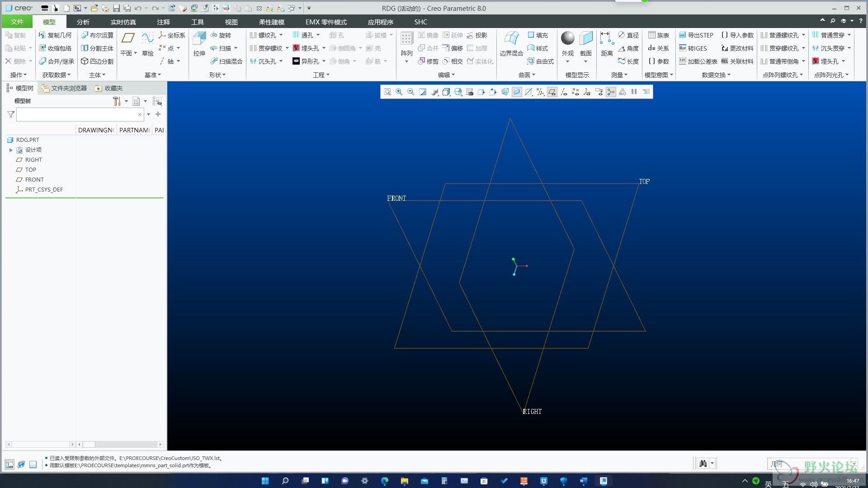This screenshot has width=868, height=488.
Task: Click the find binoculars icon in status bar
Action: click(x=703, y=464)
